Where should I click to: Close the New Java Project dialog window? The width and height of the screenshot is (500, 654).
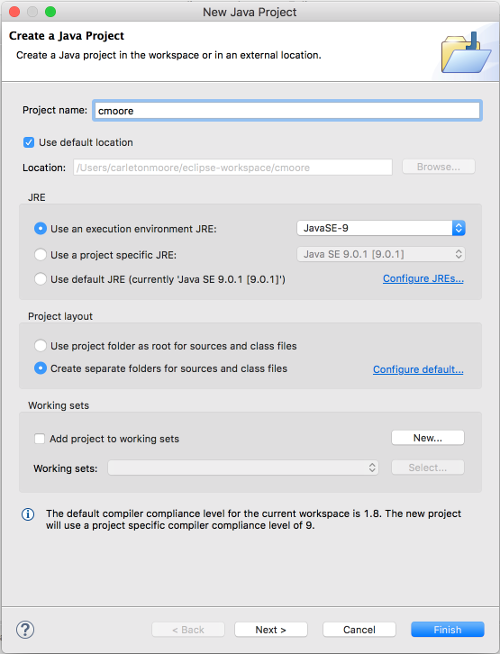[x=14, y=12]
